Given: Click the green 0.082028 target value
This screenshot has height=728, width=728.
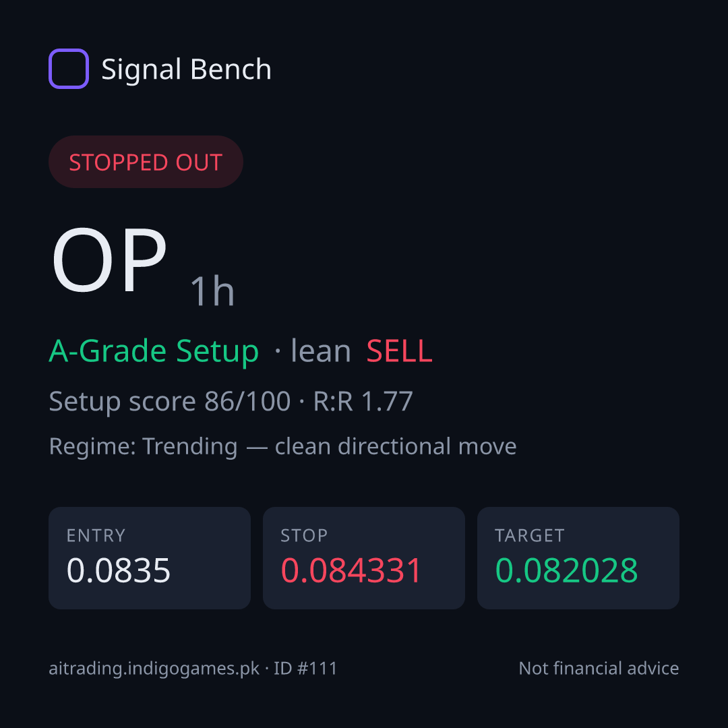Looking at the screenshot, I should point(566,570).
